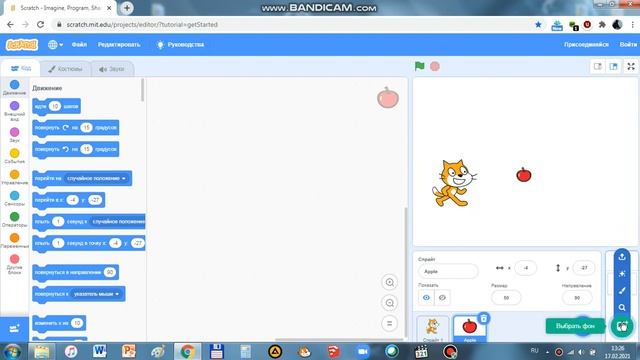Select the Операторы block category

click(14, 220)
